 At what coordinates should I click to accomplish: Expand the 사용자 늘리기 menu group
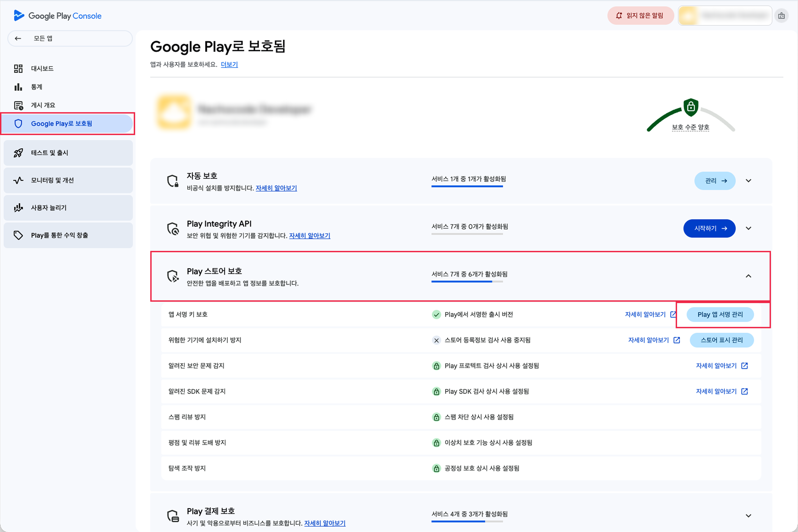(x=68, y=208)
